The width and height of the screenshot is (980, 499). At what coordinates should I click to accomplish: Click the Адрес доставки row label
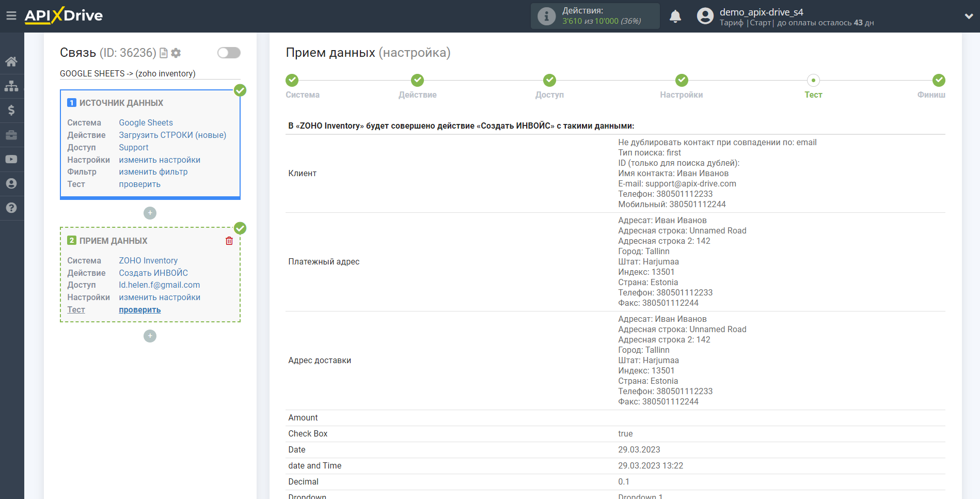click(x=320, y=360)
